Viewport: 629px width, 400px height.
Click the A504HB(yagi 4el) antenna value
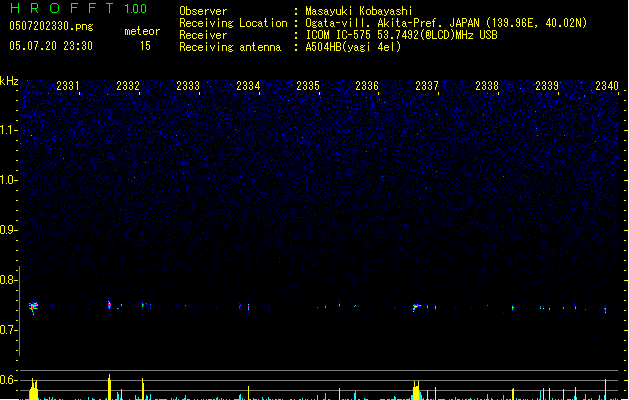click(x=353, y=47)
